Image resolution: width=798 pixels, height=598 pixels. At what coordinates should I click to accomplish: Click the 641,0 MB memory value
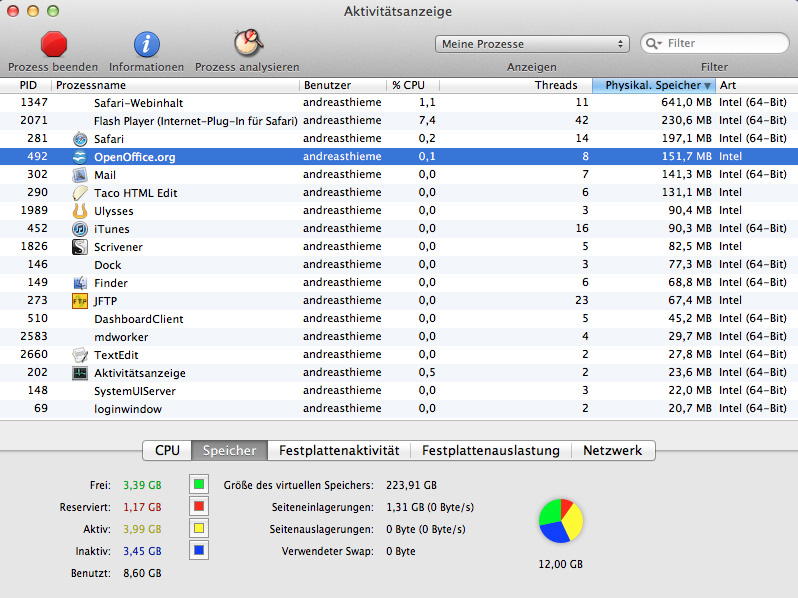(686, 102)
